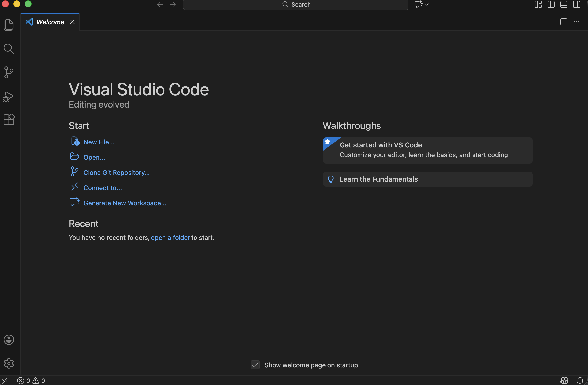588x385 pixels.
Task: Select the Welcome tab
Action: [50, 22]
